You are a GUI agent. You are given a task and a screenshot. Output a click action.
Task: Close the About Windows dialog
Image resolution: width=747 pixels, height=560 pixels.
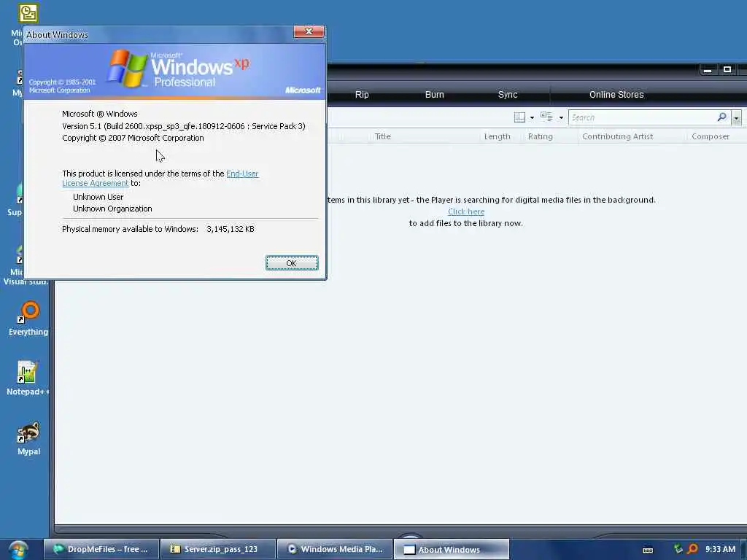point(309,31)
